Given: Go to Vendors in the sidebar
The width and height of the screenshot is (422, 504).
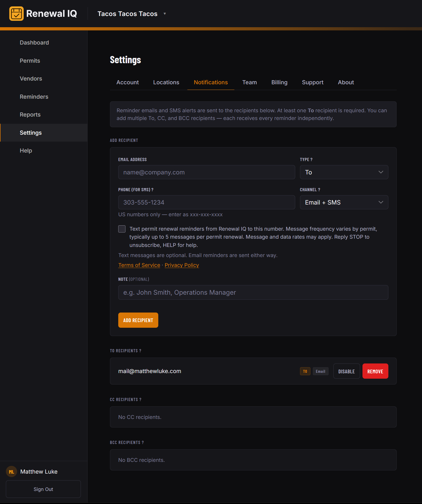Looking at the screenshot, I should coord(44,79).
